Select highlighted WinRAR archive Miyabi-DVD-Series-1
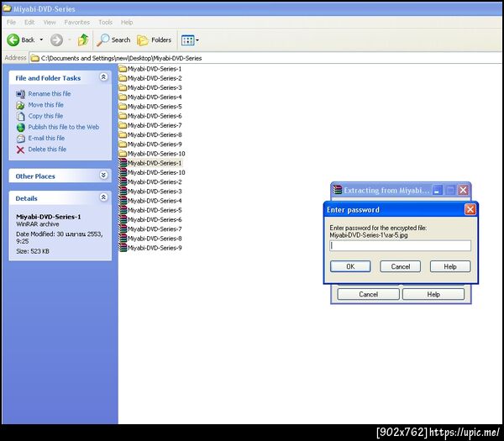The image size is (504, 441). click(x=155, y=163)
